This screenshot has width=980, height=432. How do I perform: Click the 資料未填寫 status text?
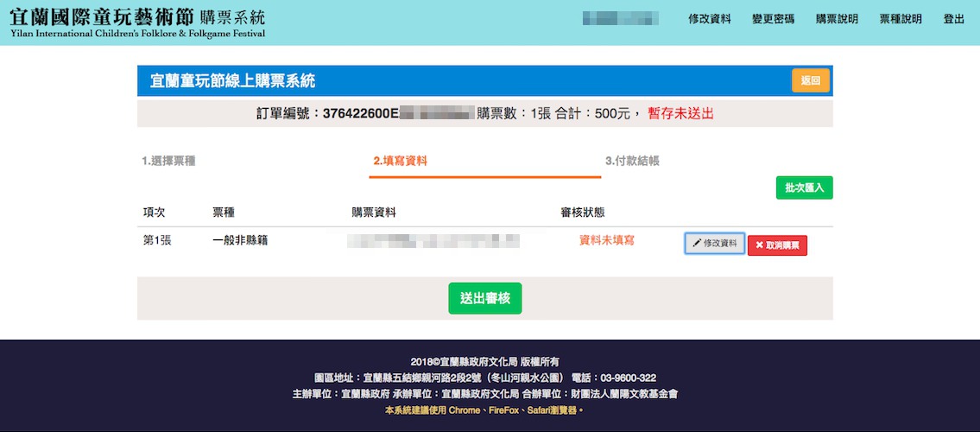pyautogui.click(x=607, y=240)
